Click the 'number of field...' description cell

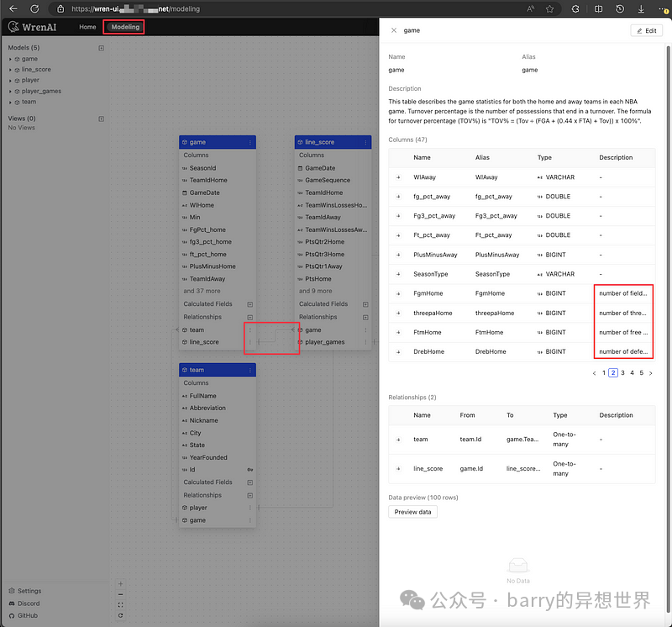[x=623, y=294]
